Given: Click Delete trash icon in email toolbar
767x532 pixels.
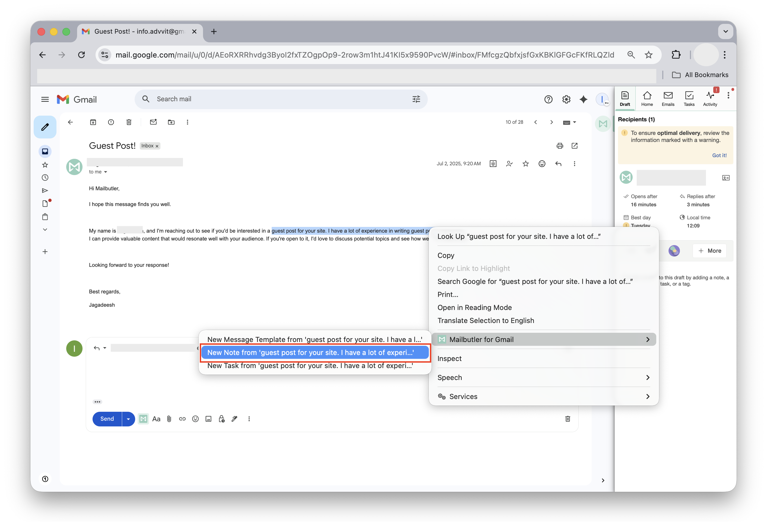Looking at the screenshot, I should pos(129,122).
